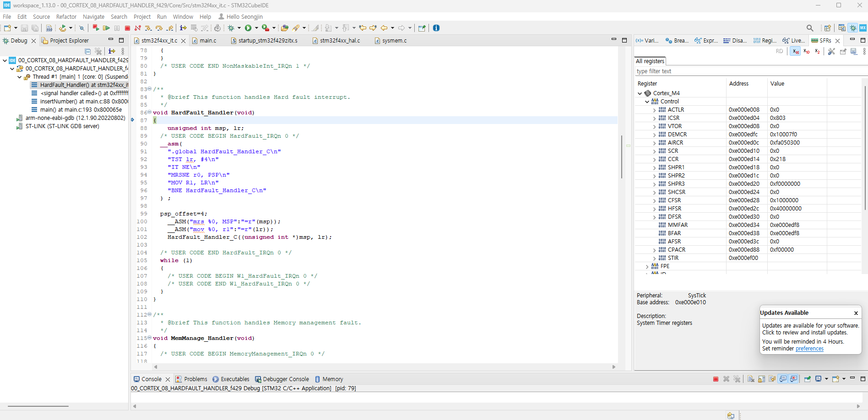Open the Run launch dropdown arrow
Screen dimensions: 868x420
pos(256,28)
